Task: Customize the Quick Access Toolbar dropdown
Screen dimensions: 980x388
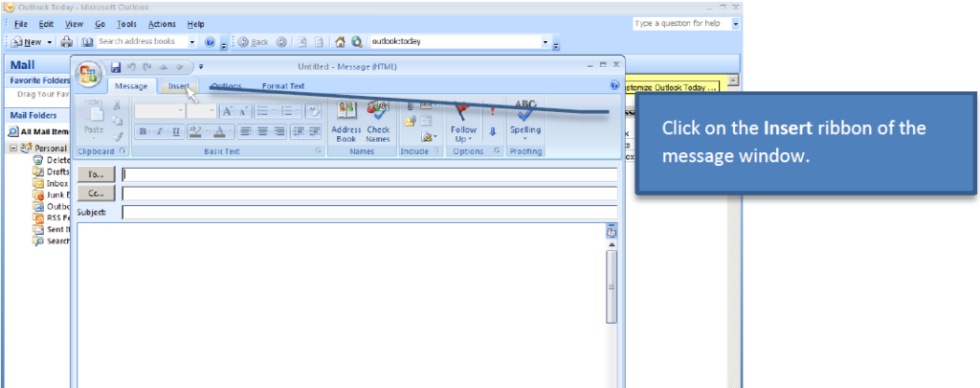Action: tap(201, 67)
